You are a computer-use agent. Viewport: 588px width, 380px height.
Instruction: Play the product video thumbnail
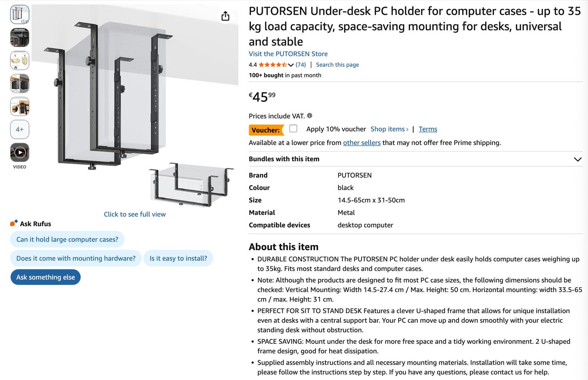click(x=19, y=152)
